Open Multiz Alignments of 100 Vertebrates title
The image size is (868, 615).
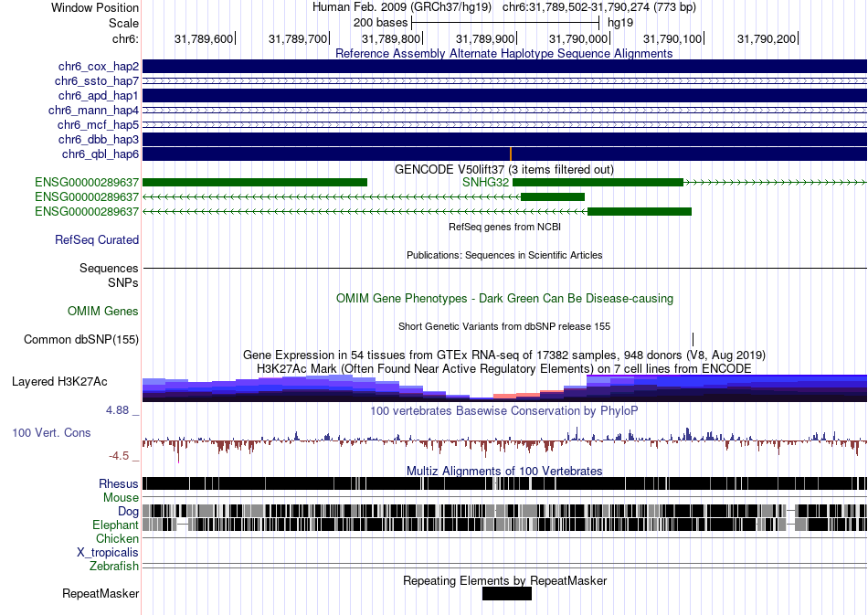(504, 472)
